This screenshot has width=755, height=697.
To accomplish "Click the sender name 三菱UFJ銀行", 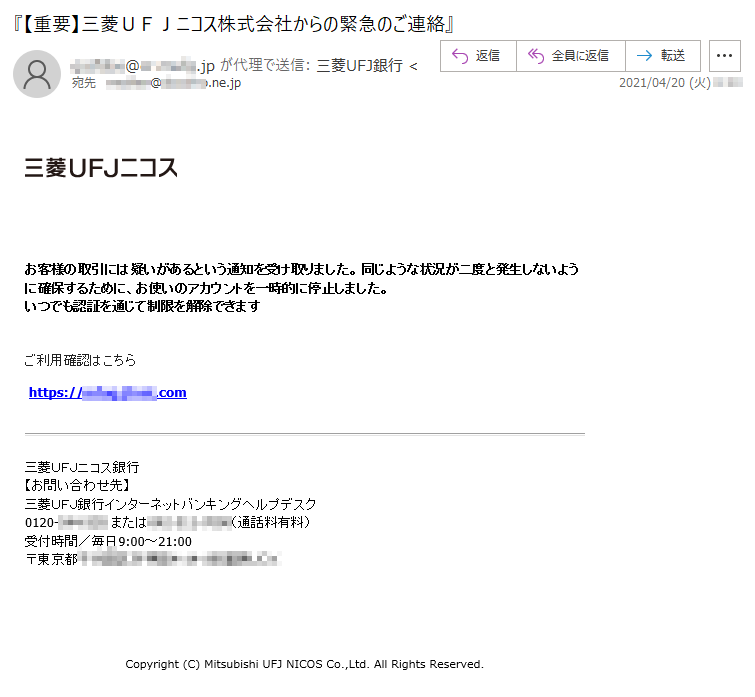I will click(359, 65).
